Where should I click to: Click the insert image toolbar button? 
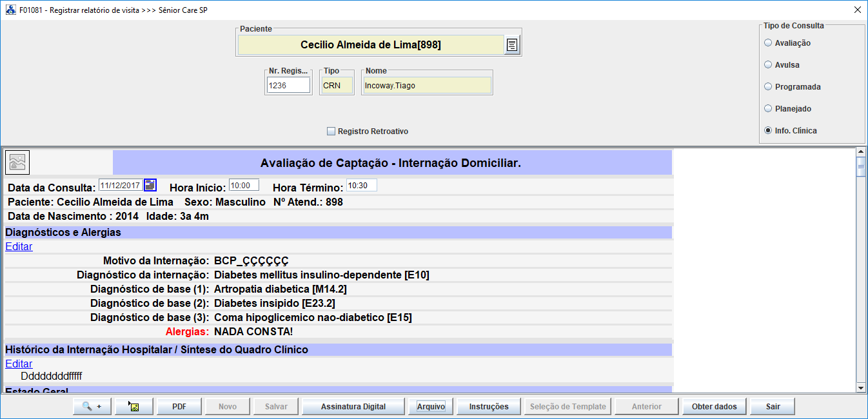[x=134, y=407]
